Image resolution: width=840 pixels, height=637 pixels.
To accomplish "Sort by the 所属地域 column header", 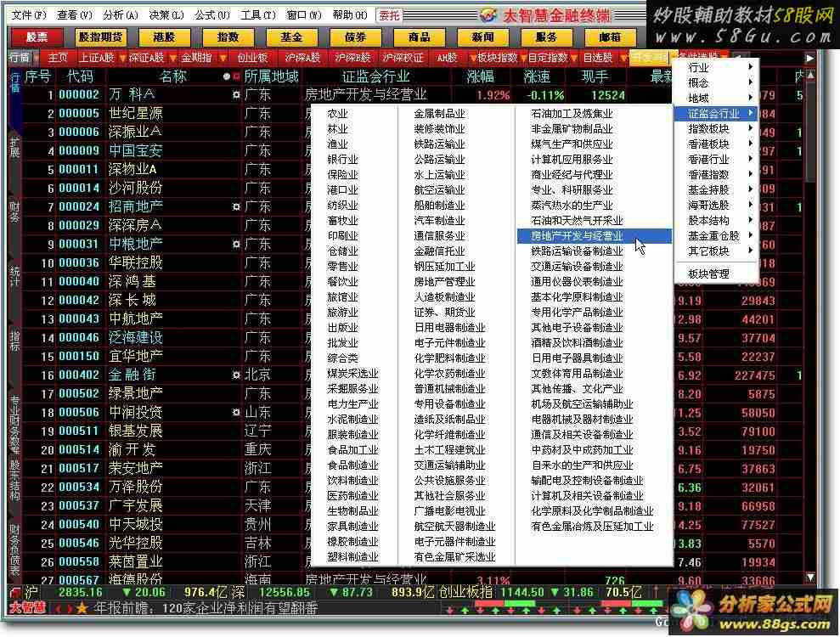I will tap(271, 76).
